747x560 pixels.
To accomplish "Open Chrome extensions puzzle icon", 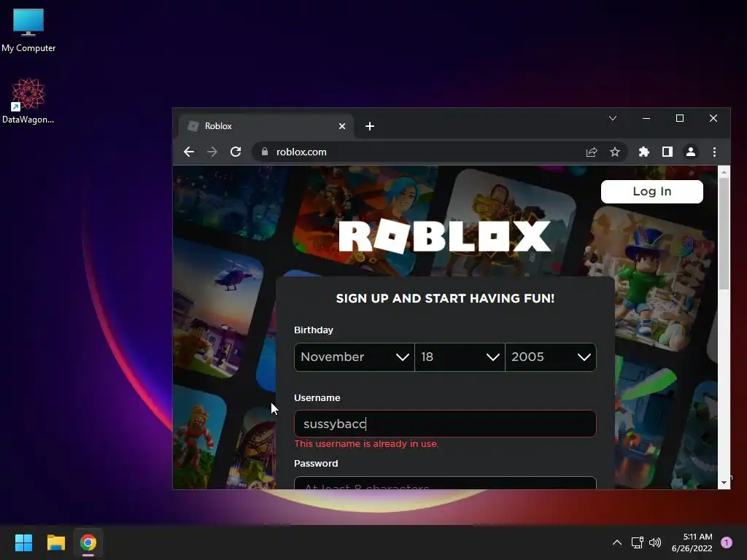I will click(644, 152).
